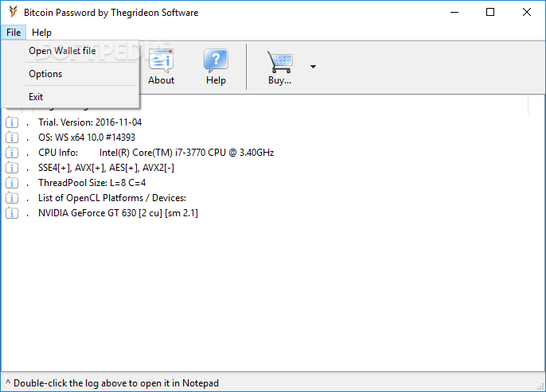
Task: Select 'List of OpenCL Platforms / Devices:' line
Action: point(112,198)
